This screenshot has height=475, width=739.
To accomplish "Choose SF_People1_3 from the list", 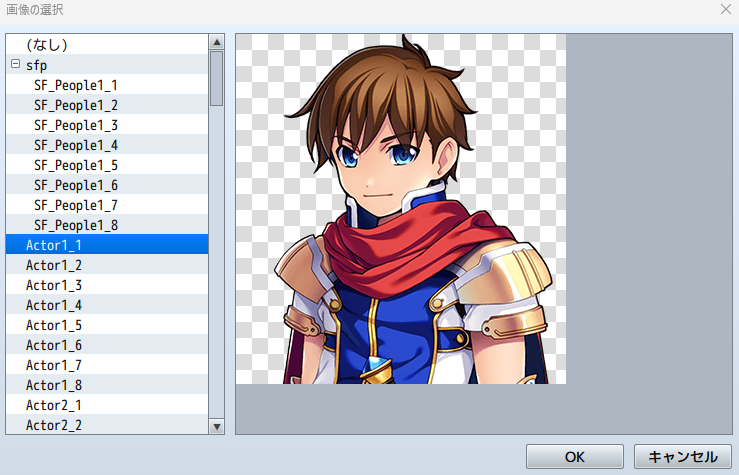I will point(76,125).
